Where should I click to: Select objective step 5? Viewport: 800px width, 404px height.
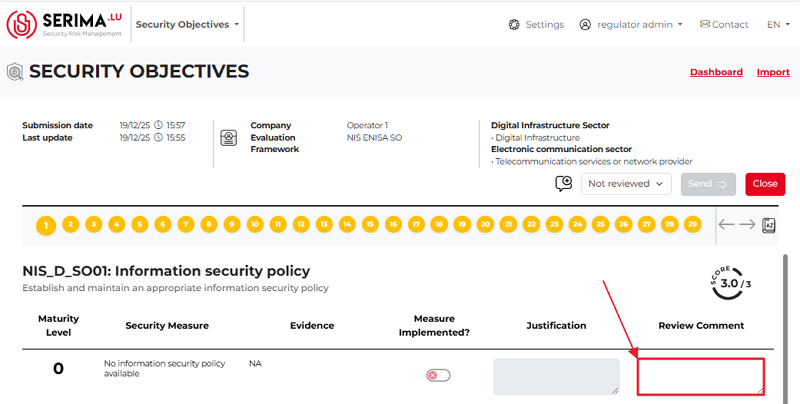(140, 224)
